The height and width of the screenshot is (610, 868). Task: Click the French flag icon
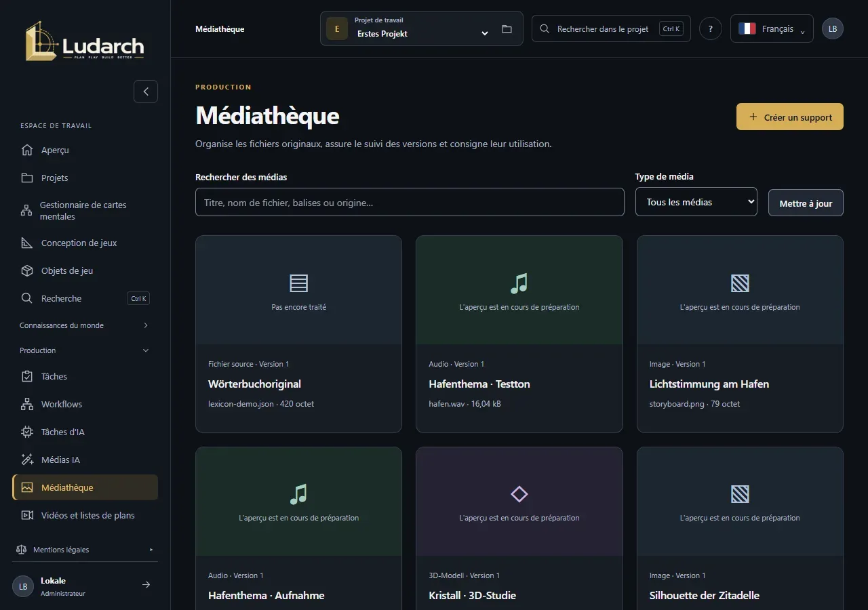point(747,29)
